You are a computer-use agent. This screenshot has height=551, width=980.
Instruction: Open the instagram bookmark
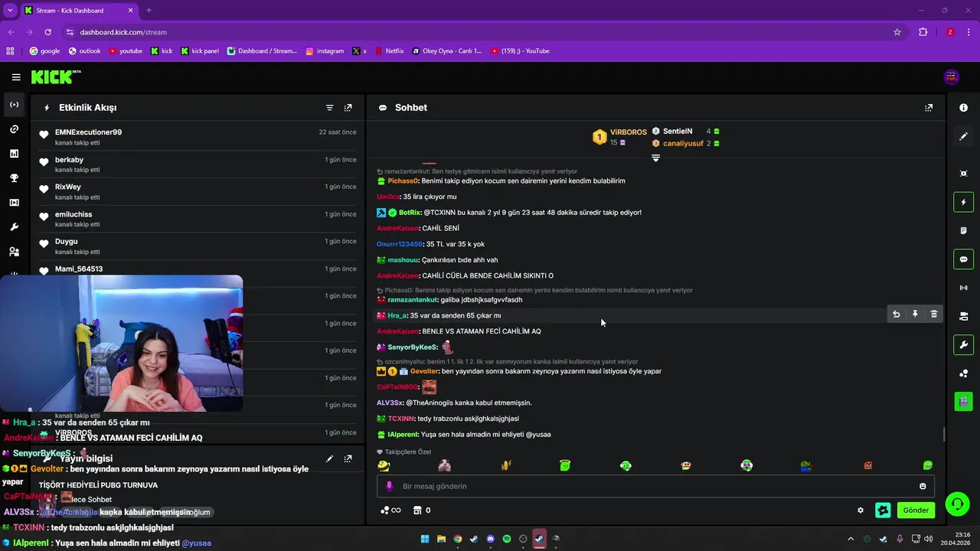325,51
